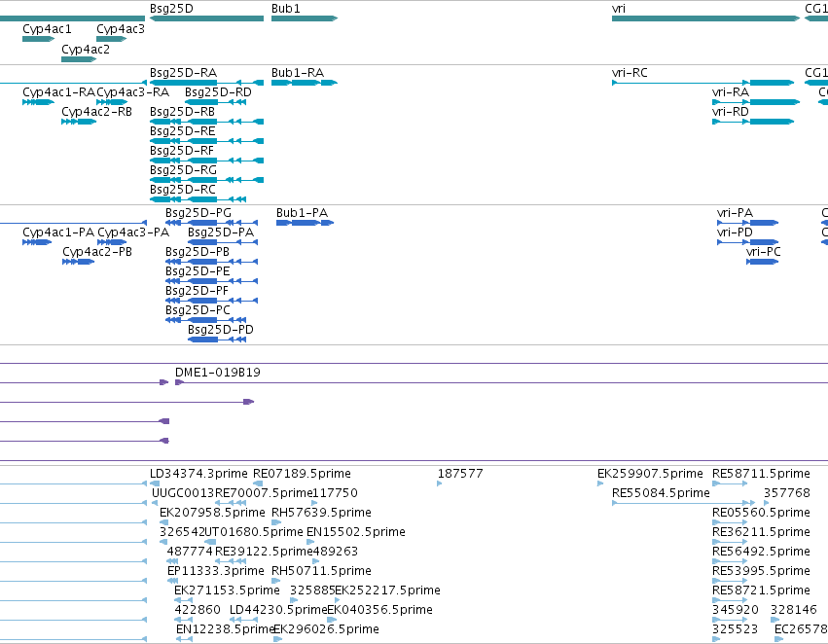Select the Cyp4ac3 gene glyph
The image size is (828, 644).
click(x=112, y=39)
